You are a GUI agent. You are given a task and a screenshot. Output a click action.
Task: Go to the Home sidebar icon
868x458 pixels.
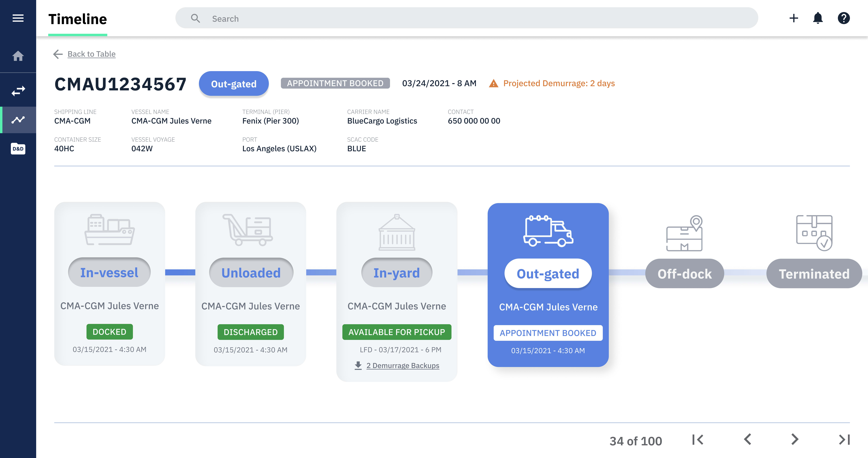18,56
